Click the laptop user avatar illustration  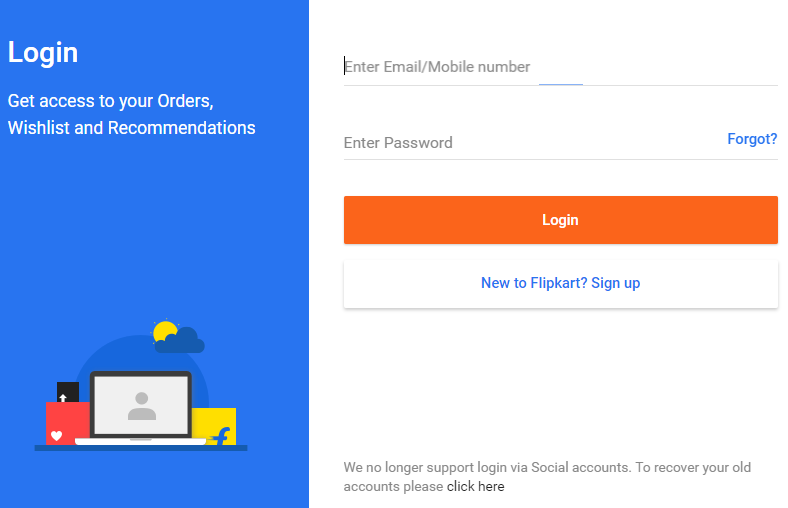142,406
